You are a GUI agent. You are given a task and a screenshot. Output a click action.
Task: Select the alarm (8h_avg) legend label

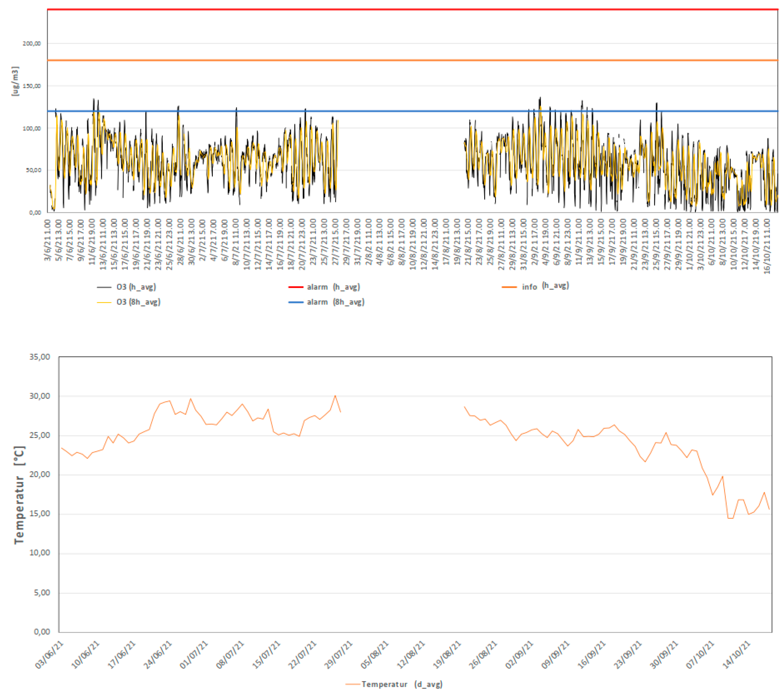tap(336, 302)
